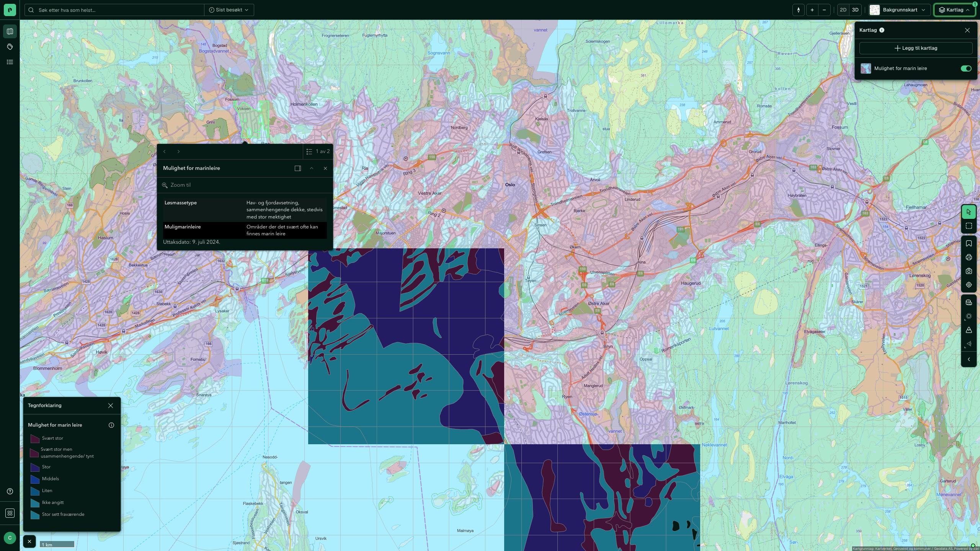Image resolution: width=980 pixels, height=551 pixels.
Task: Click Legg til kartlag button
Action: 916,48
